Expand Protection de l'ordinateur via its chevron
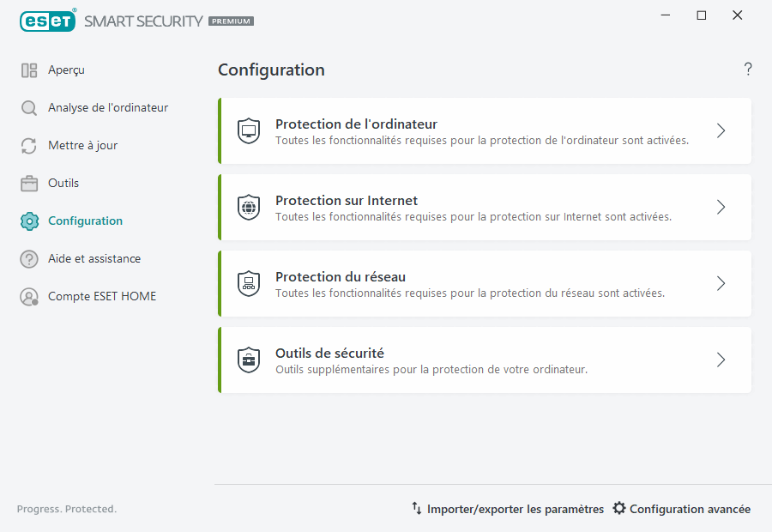The image size is (772, 532). [721, 130]
